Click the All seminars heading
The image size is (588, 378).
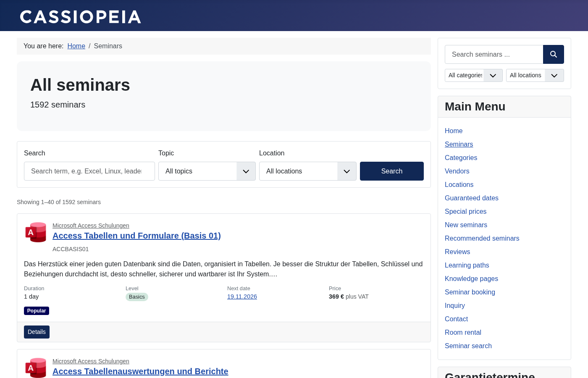(x=80, y=85)
